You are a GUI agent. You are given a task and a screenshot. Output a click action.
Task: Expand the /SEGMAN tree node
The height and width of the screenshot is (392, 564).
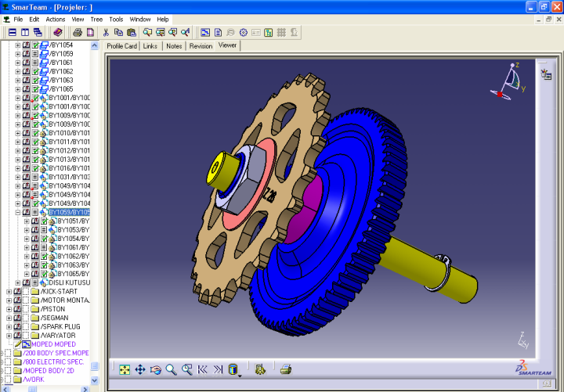pos(9,318)
